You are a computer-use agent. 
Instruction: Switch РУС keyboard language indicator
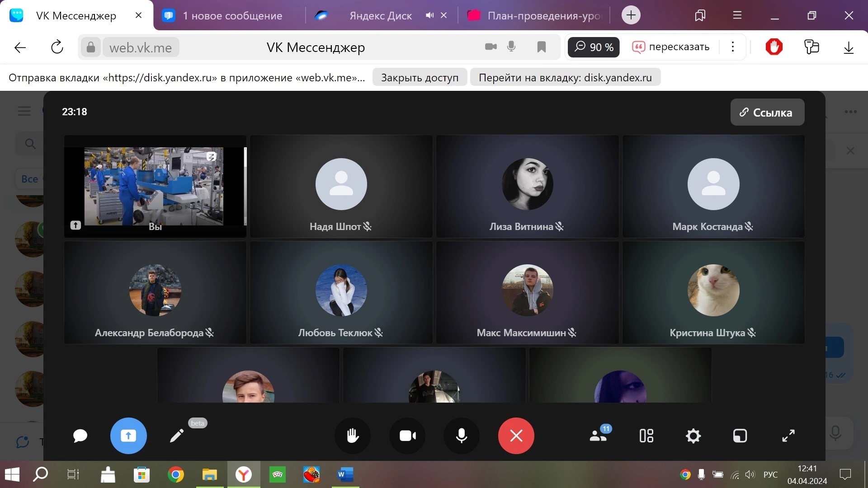coord(771,475)
